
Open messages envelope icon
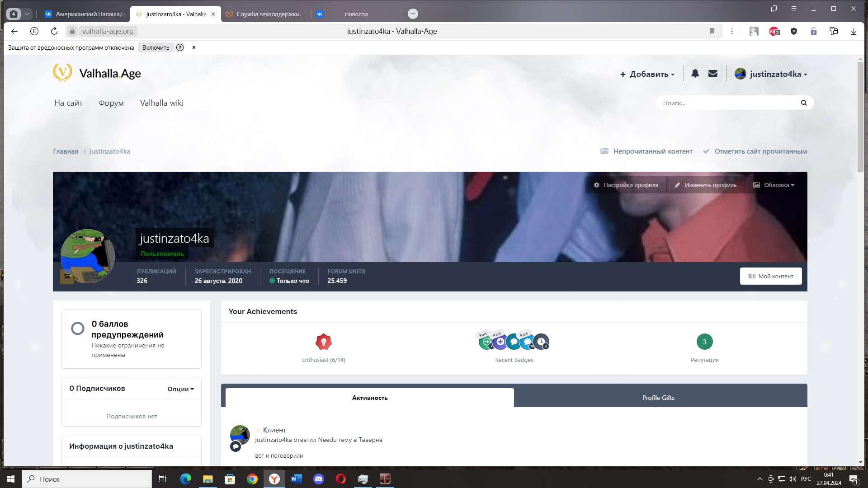coord(712,74)
